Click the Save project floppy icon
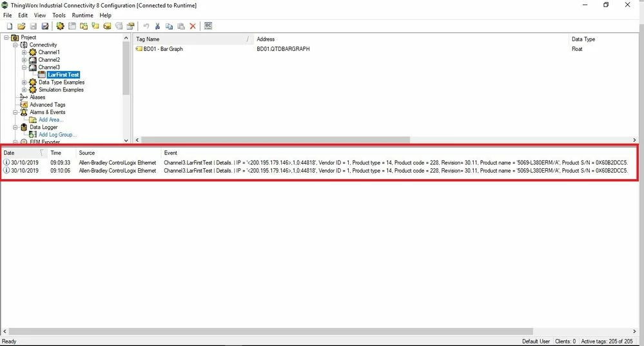 coord(34,26)
